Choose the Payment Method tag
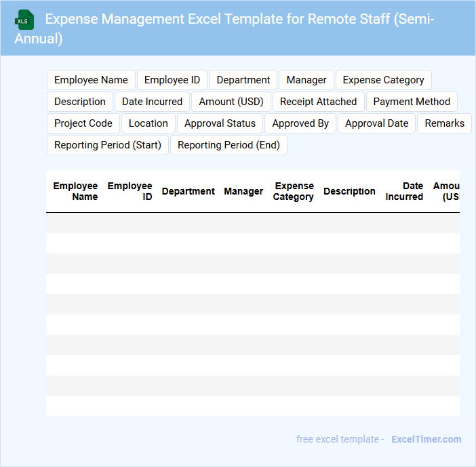Viewport: 476px width, 467px height. point(412,102)
